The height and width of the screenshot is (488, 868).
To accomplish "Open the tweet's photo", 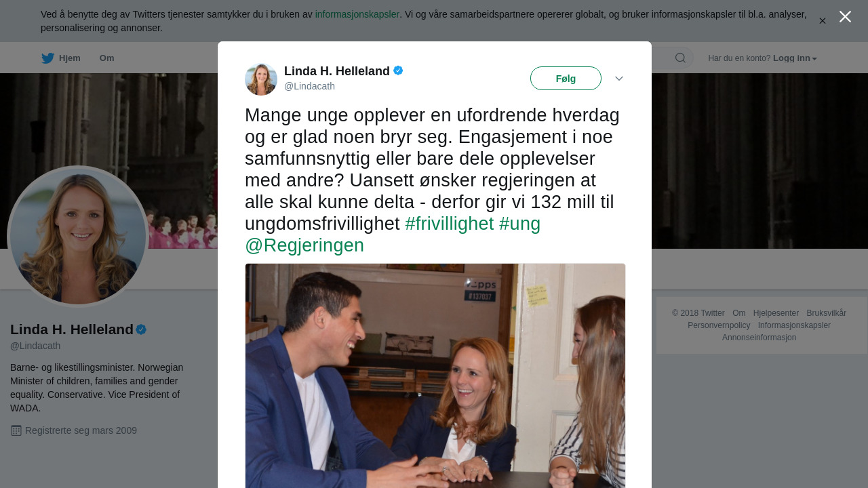I will point(435,375).
